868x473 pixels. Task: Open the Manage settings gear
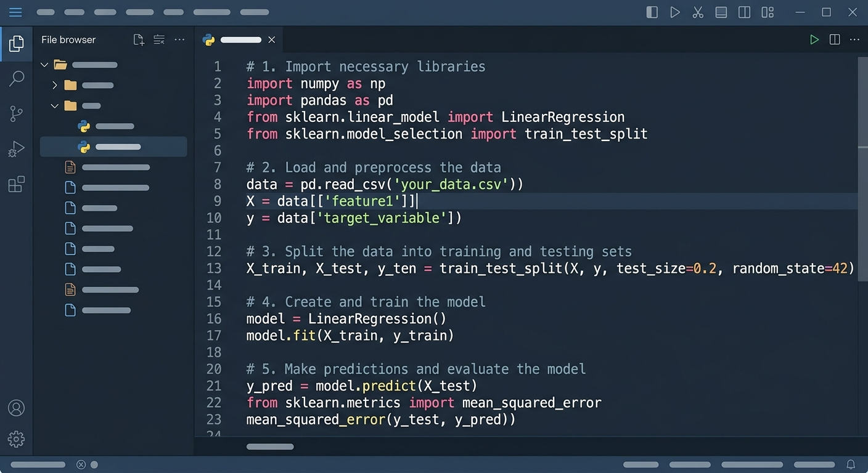click(17, 439)
